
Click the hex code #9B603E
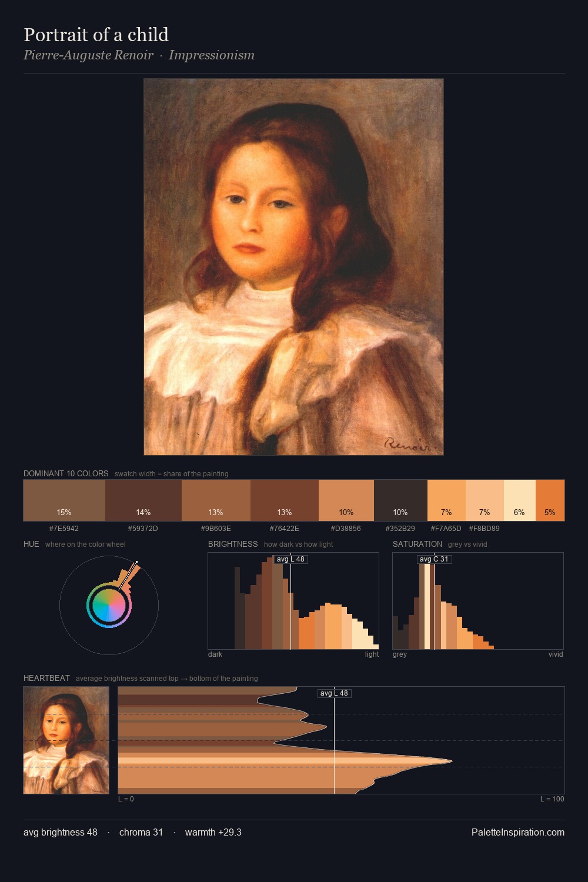[x=216, y=529]
